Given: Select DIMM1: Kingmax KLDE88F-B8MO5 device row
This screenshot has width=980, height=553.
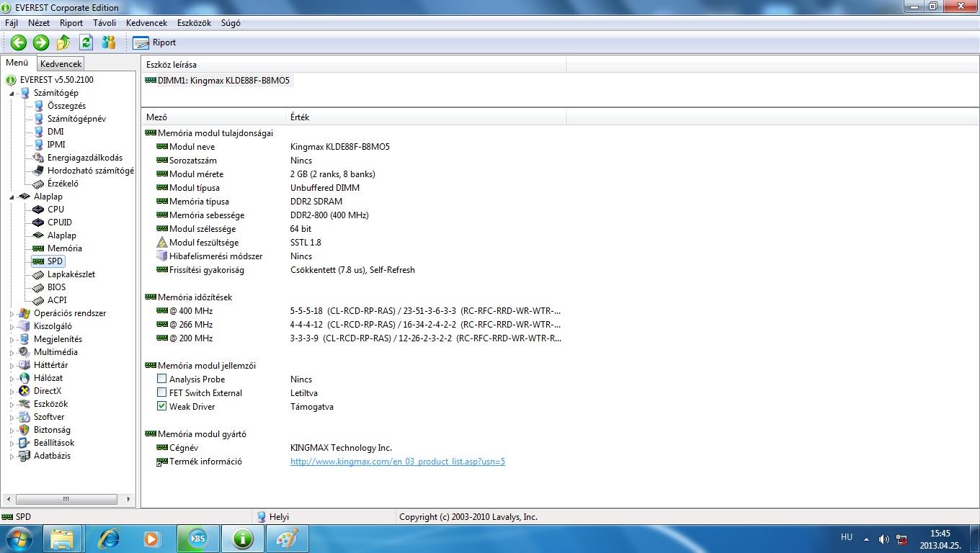Looking at the screenshot, I should point(218,81).
